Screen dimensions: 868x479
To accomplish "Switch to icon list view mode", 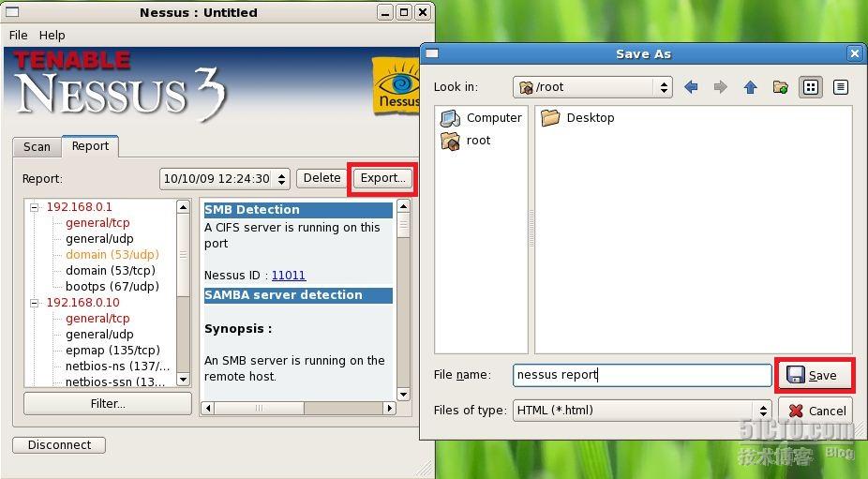I will [811, 87].
